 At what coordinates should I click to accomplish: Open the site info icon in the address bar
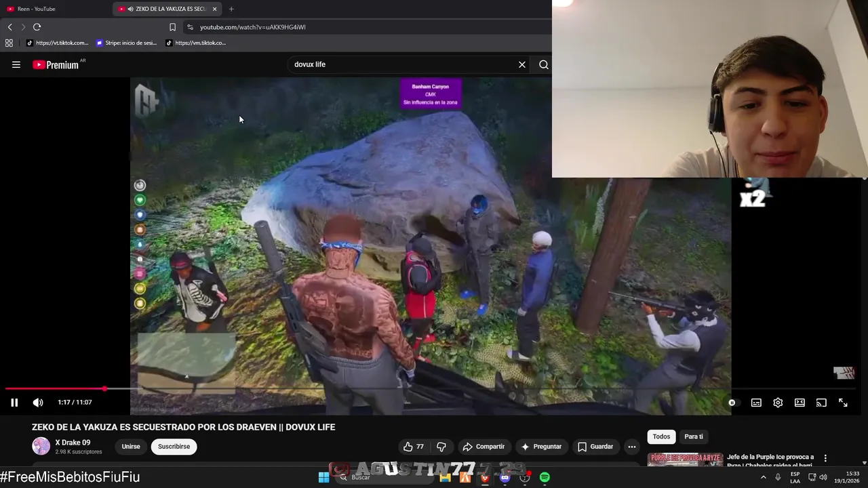pos(190,27)
